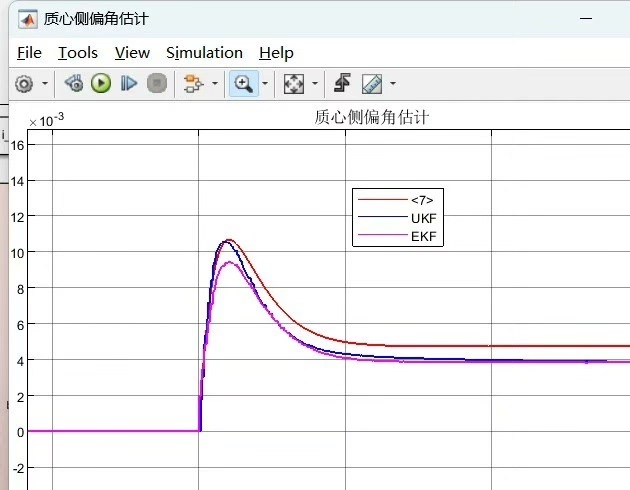The image size is (630, 490).
Task: Toggle the EKF signal in the legend
Action: tap(423, 236)
